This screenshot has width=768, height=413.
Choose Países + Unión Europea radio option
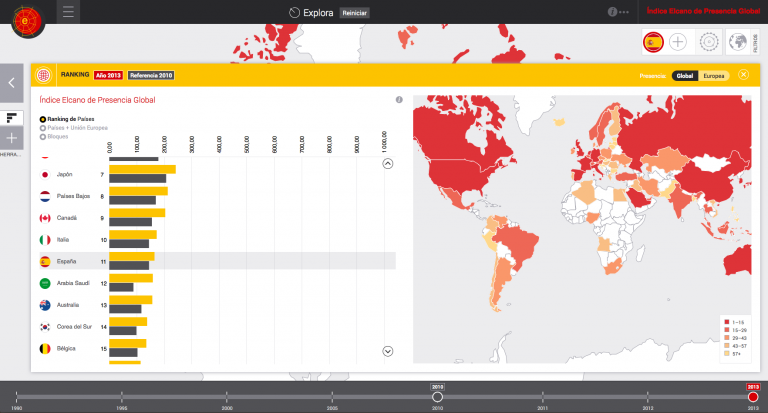click(x=43, y=128)
